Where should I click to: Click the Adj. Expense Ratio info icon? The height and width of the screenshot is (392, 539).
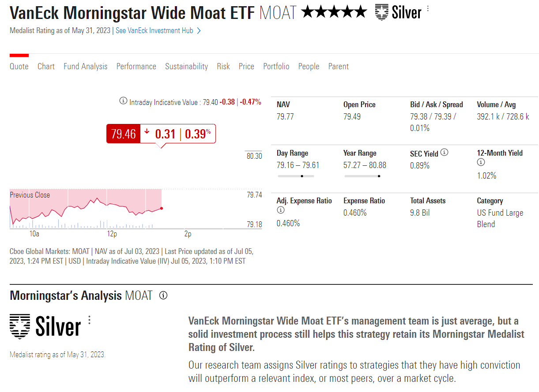point(281,210)
